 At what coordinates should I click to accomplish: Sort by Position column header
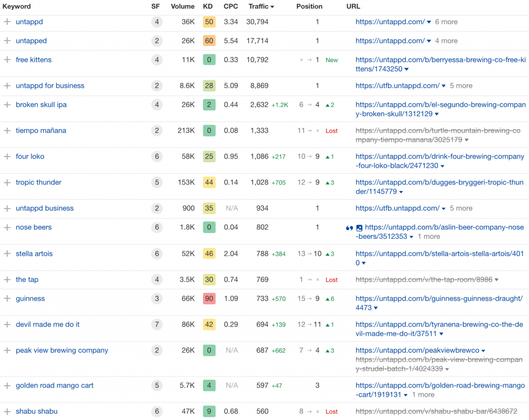click(x=309, y=6)
